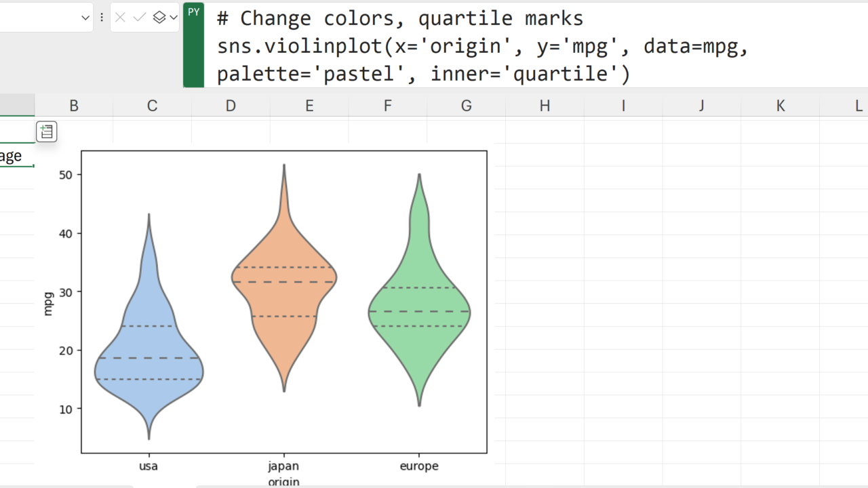868x488 pixels.
Task: Click the green PY Python mode badge
Action: pyautogui.click(x=194, y=12)
